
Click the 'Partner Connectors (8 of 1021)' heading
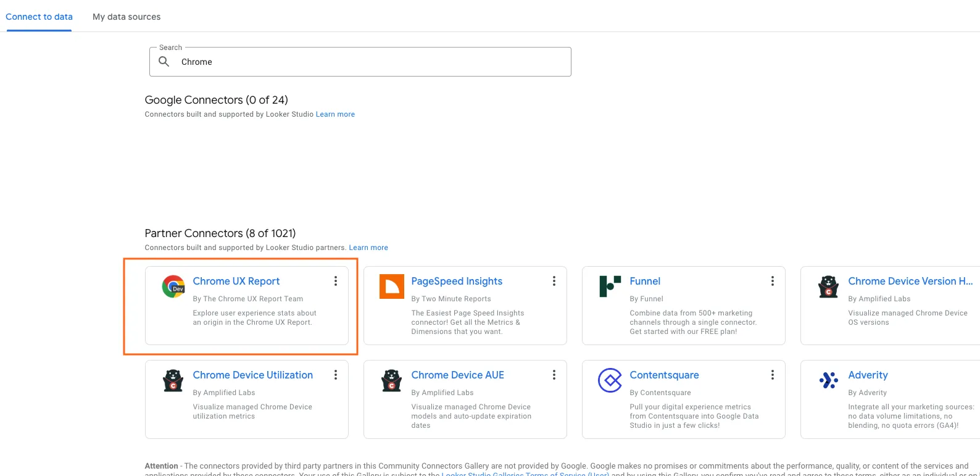220,233
